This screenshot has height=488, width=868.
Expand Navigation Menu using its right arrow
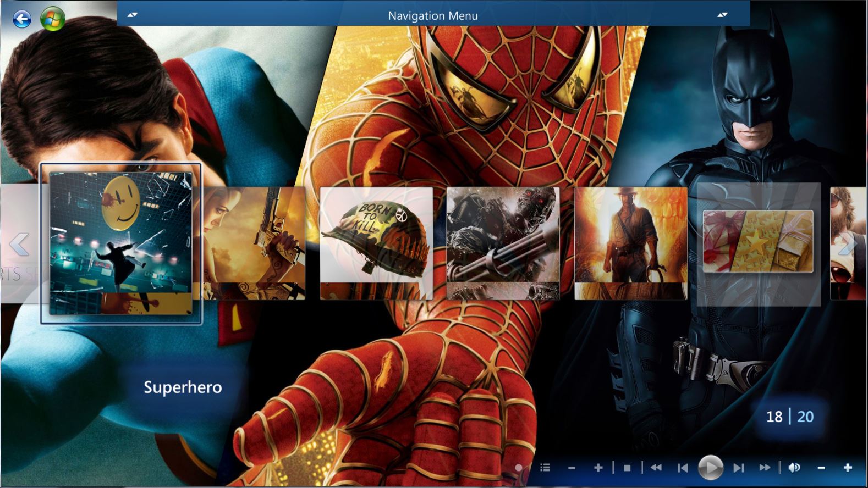pos(723,15)
